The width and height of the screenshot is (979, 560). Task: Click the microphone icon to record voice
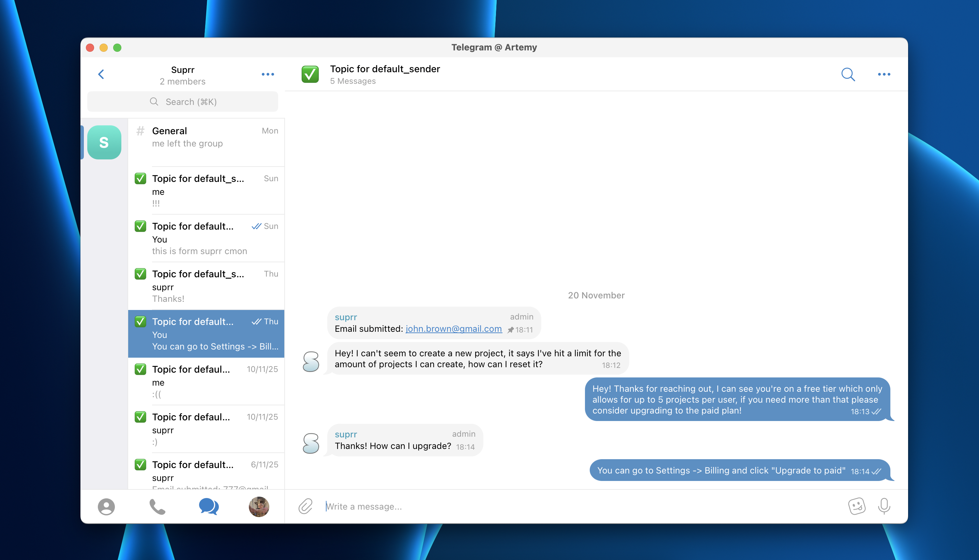884,506
